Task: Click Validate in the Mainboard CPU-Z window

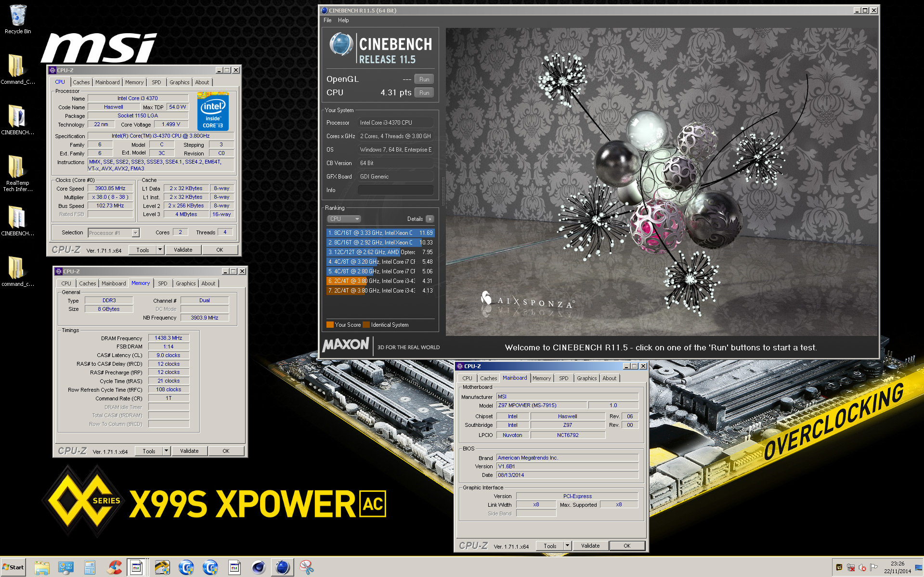Action: pos(590,546)
